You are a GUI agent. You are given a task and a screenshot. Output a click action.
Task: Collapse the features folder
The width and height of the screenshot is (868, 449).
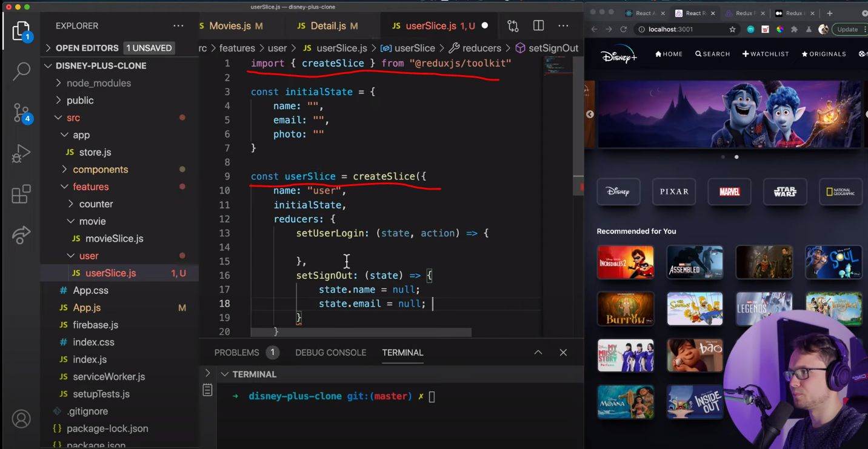pos(91,187)
